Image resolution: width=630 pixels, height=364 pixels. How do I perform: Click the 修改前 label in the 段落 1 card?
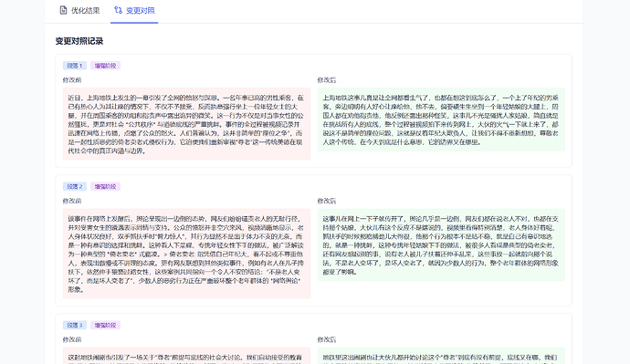(72, 80)
